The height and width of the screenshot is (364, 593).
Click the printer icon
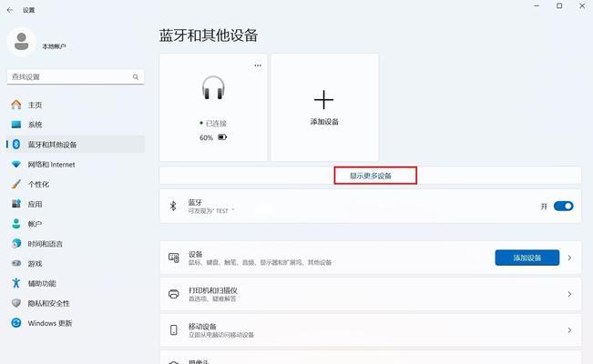pos(174,294)
